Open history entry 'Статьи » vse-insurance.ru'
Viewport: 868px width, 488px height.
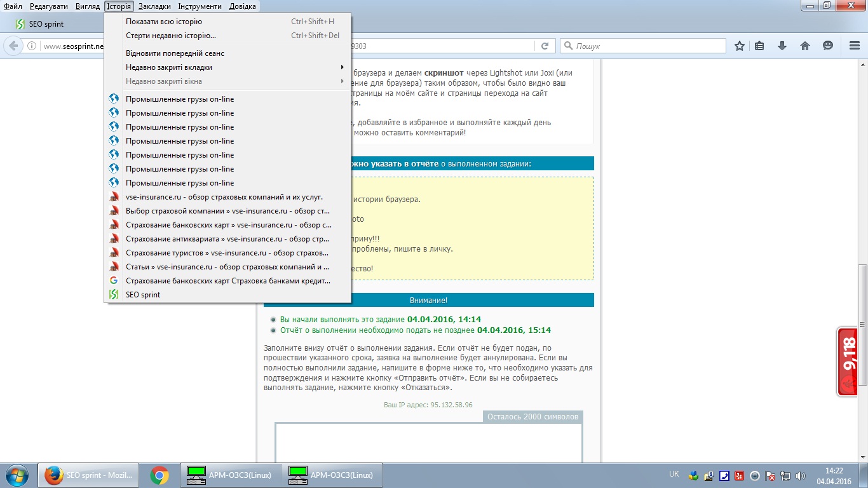(228, 267)
